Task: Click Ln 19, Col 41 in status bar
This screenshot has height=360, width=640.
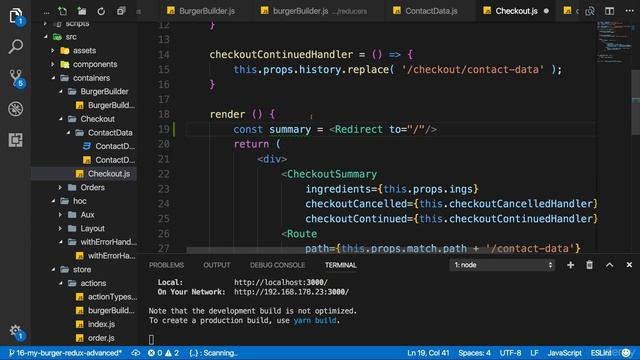Action: [x=428, y=353]
